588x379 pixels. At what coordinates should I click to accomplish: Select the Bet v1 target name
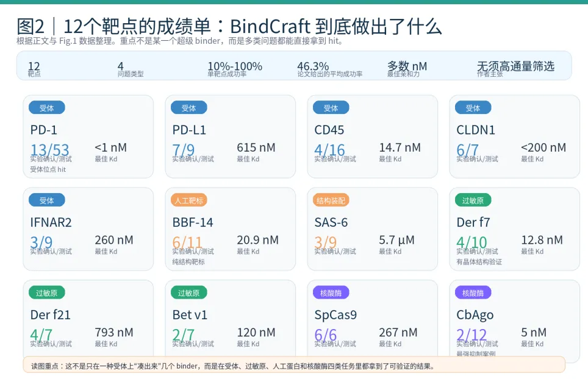point(190,315)
